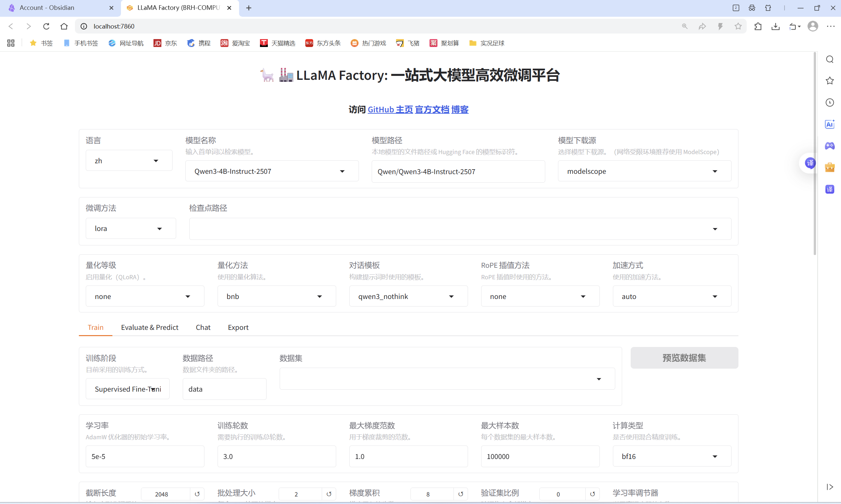The width and height of the screenshot is (841, 504).
Task: Click the 训练轮数 3.0 input field
Action: coord(277,456)
